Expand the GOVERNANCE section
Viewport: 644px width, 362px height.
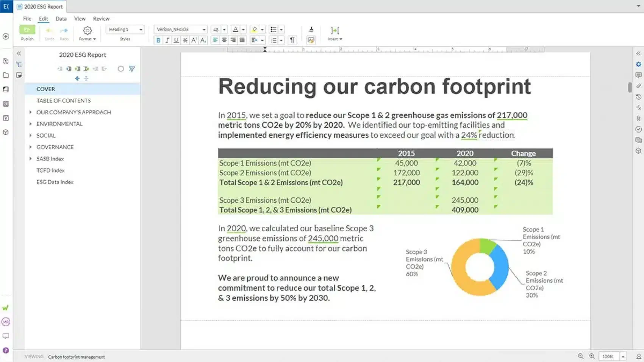coord(31,147)
